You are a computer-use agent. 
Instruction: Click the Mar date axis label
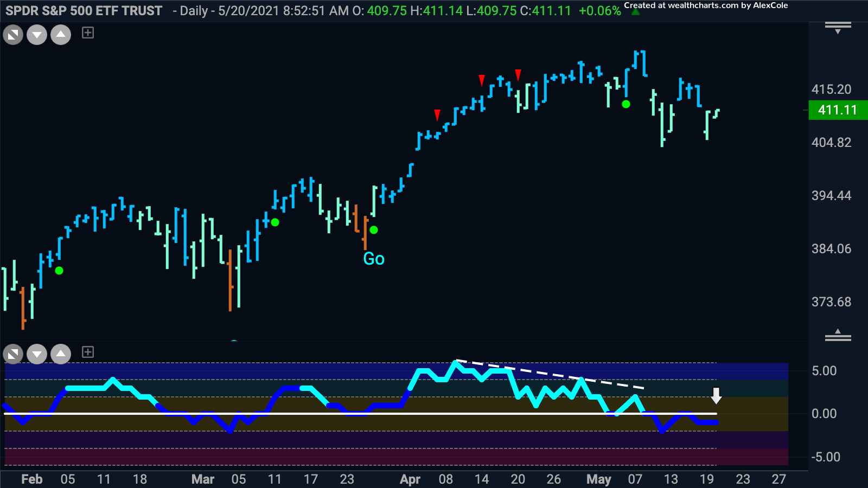coord(203,479)
